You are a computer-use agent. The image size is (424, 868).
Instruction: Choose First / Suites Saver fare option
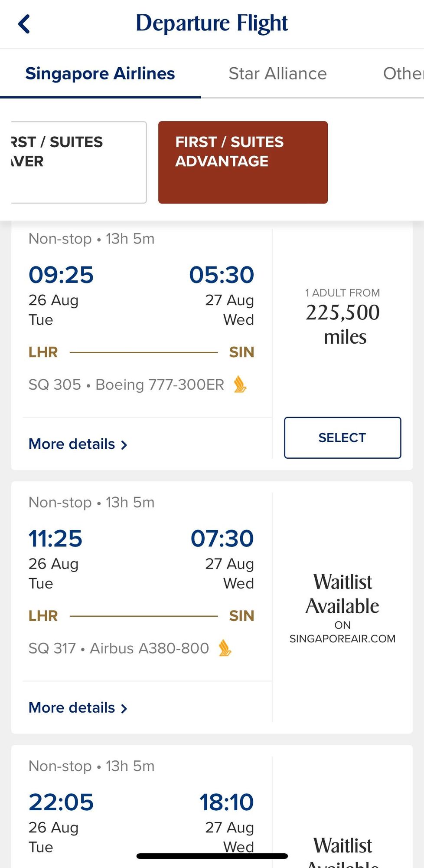click(x=78, y=162)
